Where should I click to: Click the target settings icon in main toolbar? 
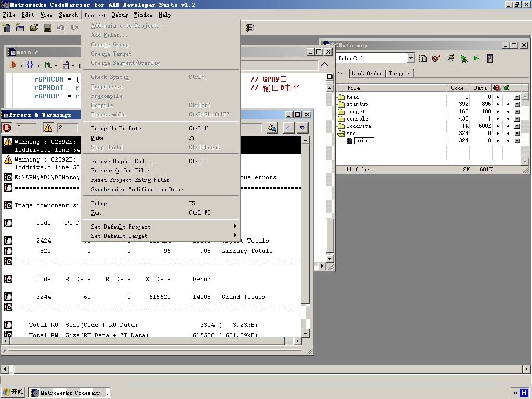coord(250,28)
